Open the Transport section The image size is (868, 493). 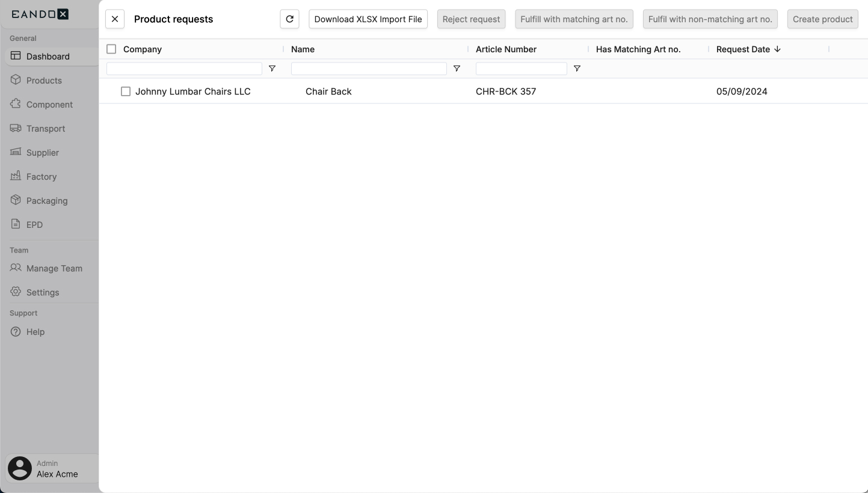pos(46,129)
